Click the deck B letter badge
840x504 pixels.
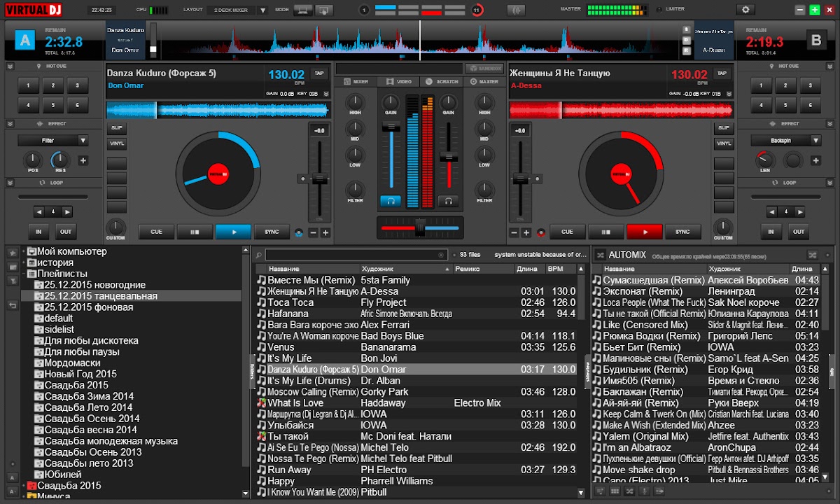815,41
